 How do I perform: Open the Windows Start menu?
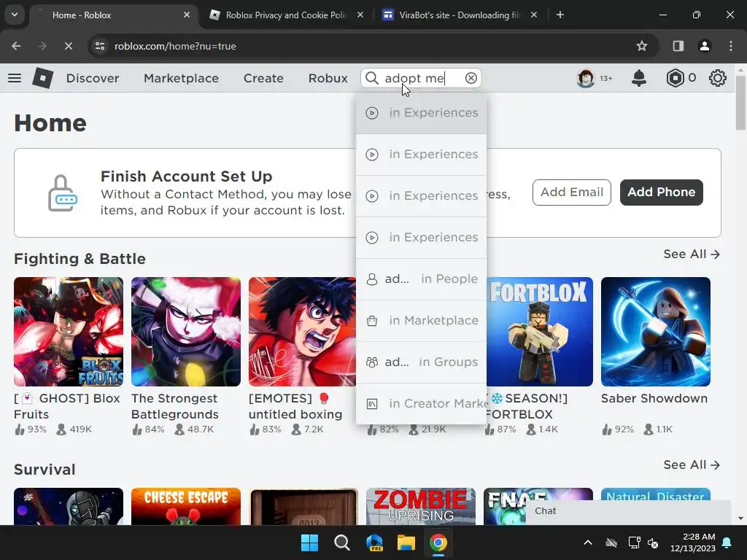click(x=309, y=542)
